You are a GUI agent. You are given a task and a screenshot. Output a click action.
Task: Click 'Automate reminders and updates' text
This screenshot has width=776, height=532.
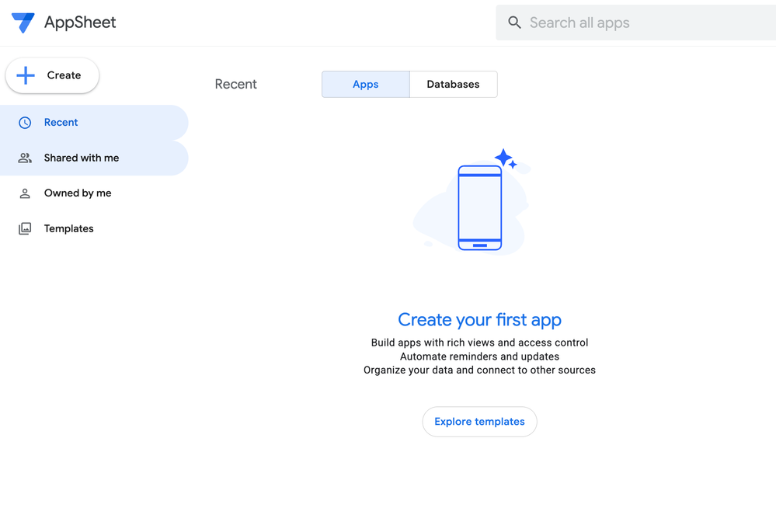(x=479, y=356)
